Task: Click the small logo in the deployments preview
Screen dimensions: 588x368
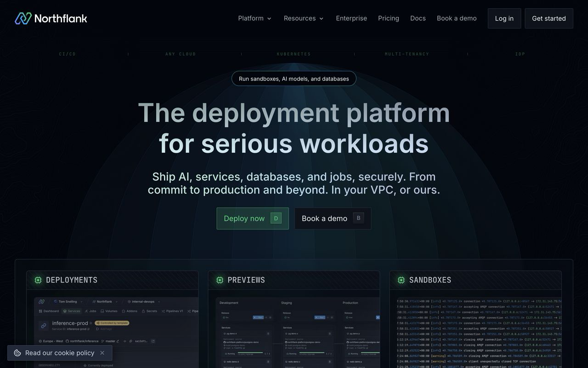Action: click(41, 302)
